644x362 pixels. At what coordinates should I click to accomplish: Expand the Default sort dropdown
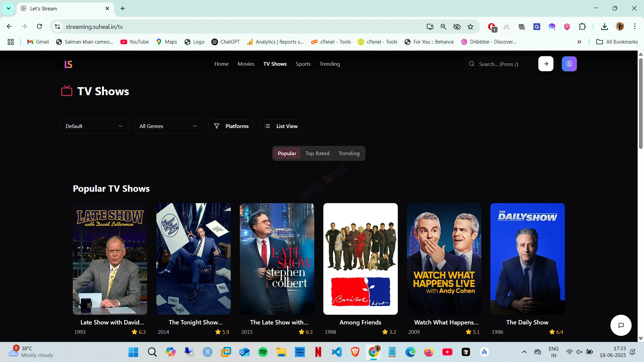pyautogui.click(x=95, y=126)
